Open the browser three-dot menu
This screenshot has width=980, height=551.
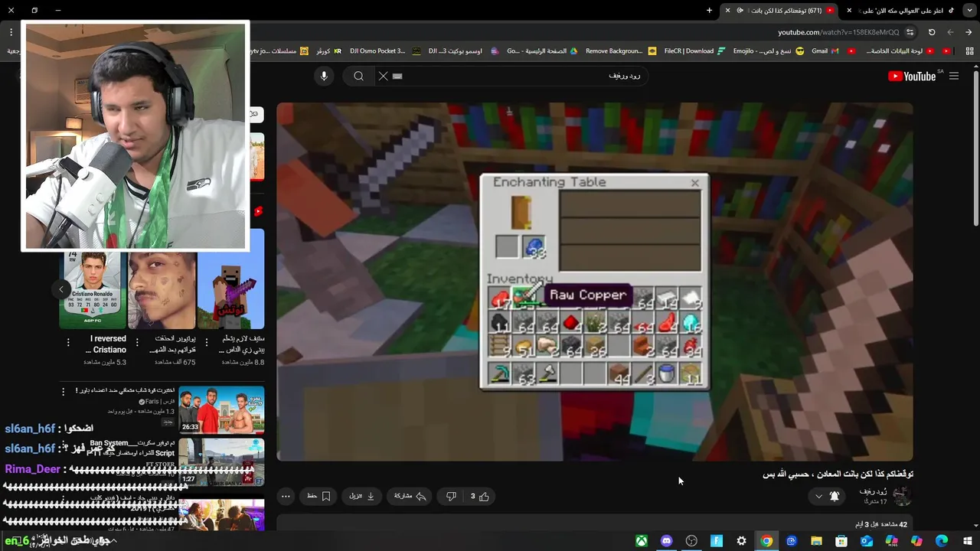(11, 32)
